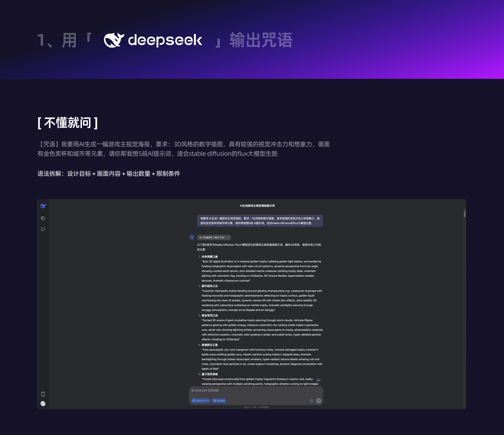Expand the sidebar panel icon
The height and width of the screenshot is (435, 504).
[x=43, y=218]
